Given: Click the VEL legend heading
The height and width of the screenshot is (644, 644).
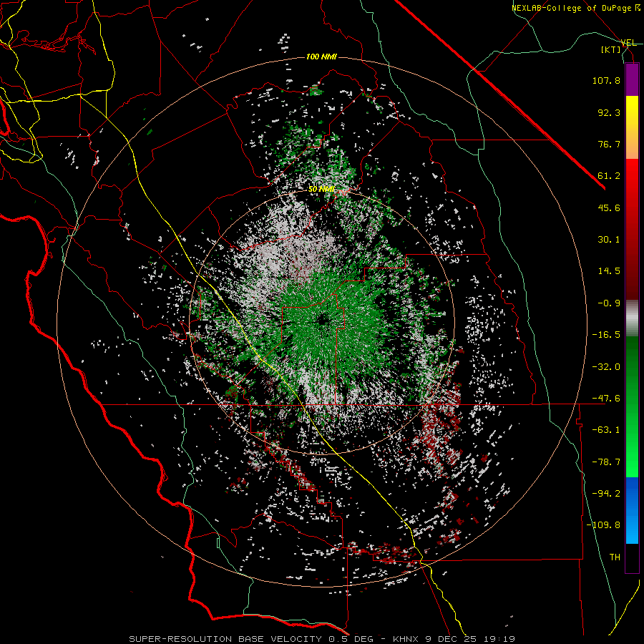Looking at the screenshot, I should (629, 43).
